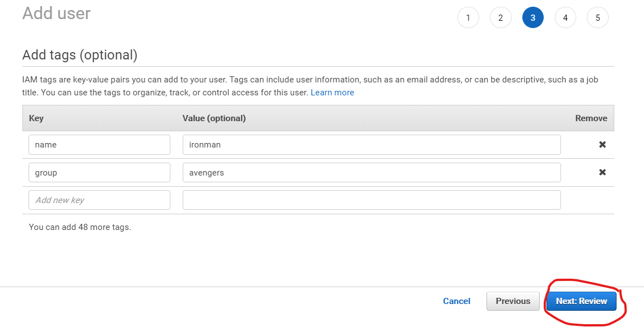644x327 pixels.
Task: Go to wizard step 2
Action: click(x=501, y=17)
